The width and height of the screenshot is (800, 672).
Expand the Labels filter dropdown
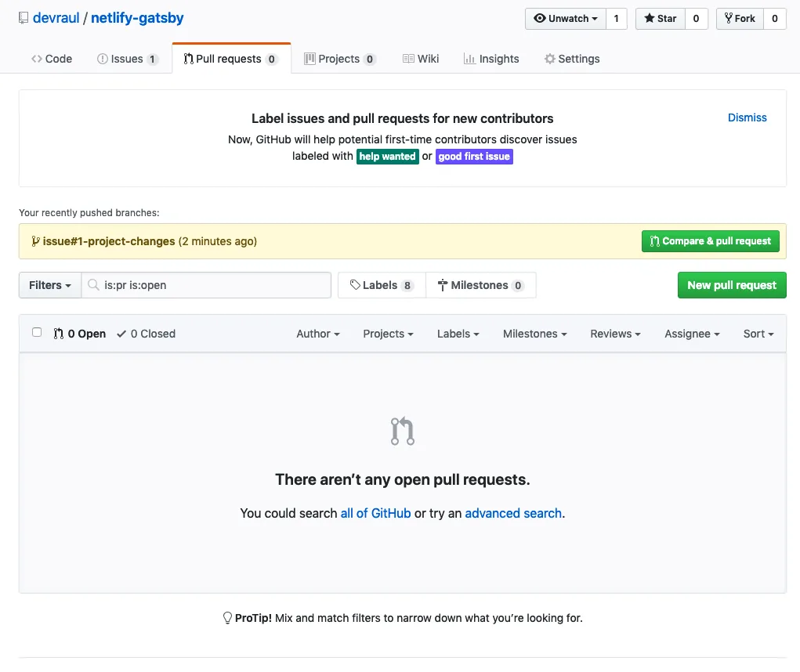point(458,334)
